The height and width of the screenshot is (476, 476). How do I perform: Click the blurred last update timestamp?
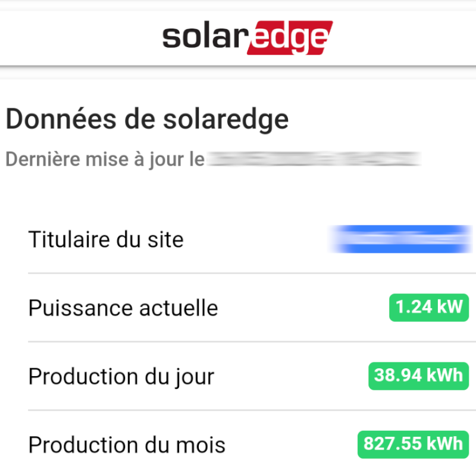click(x=314, y=159)
